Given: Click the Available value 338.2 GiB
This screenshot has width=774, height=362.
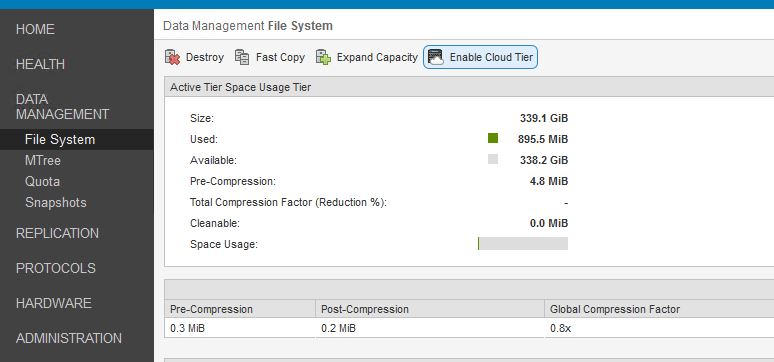Looking at the screenshot, I should coord(544,160).
